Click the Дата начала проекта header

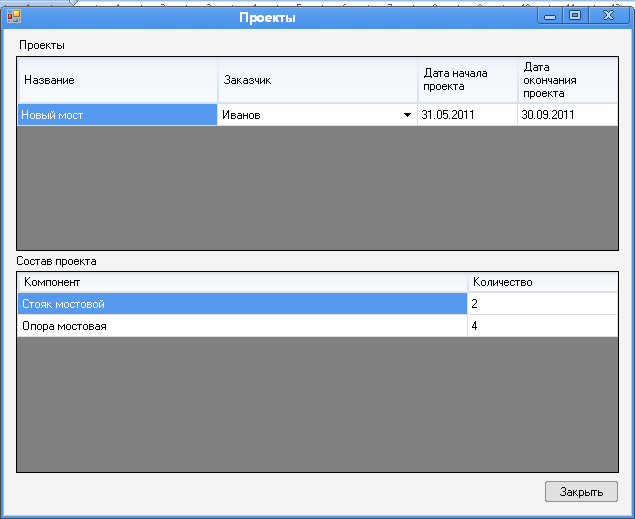468,80
